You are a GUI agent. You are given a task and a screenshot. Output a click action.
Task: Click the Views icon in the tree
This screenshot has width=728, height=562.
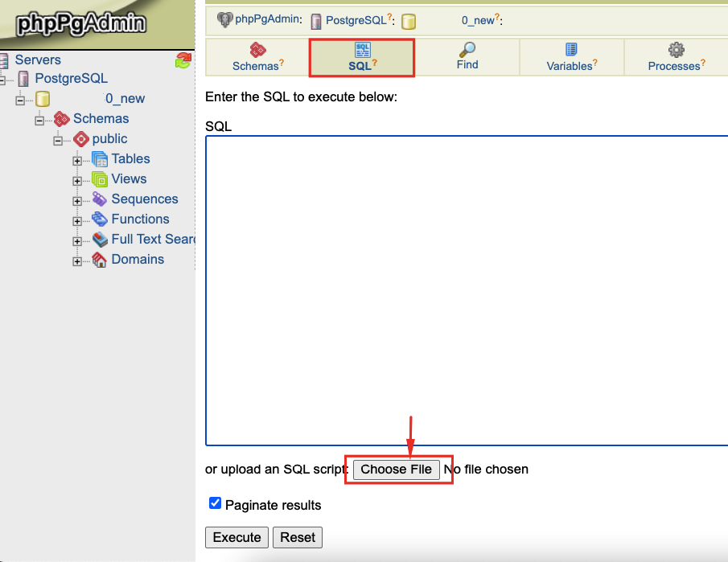[x=100, y=179]
